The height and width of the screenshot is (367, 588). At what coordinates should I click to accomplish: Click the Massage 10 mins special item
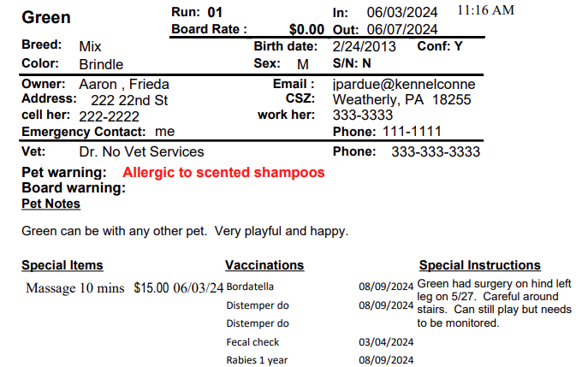click(75, 288)
